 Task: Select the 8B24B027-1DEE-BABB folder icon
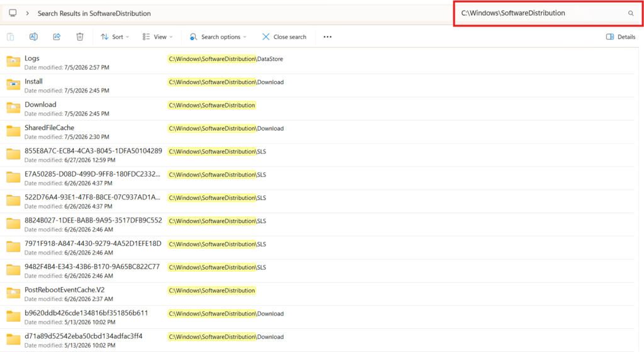[x=13, y=224]
